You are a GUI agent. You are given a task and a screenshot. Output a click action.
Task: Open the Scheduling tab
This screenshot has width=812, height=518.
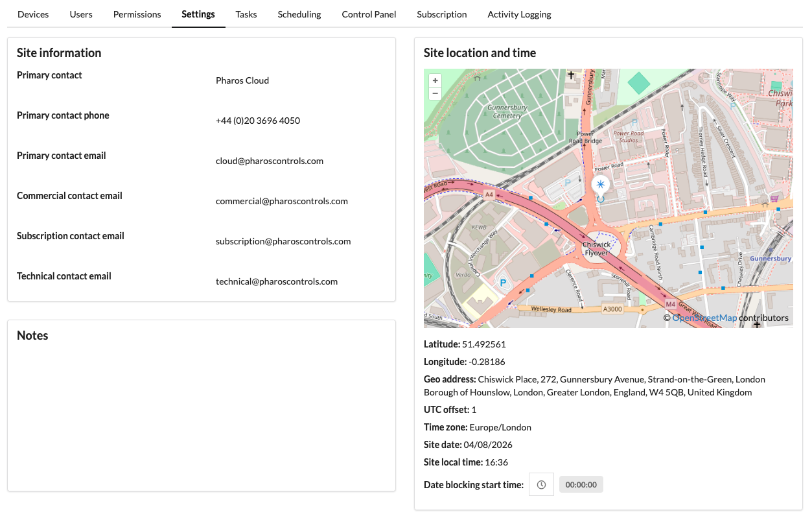coord(299,14)
